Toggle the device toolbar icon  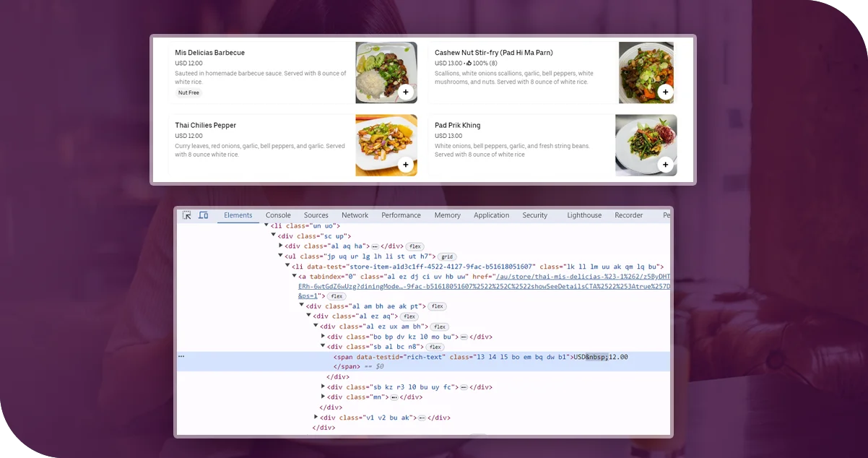point(203,215)
